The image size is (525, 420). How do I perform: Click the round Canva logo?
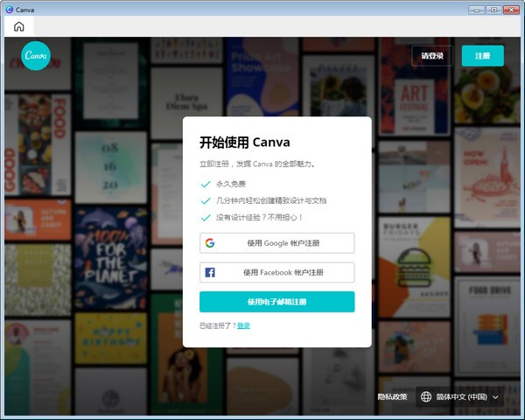tap(37, 57)
